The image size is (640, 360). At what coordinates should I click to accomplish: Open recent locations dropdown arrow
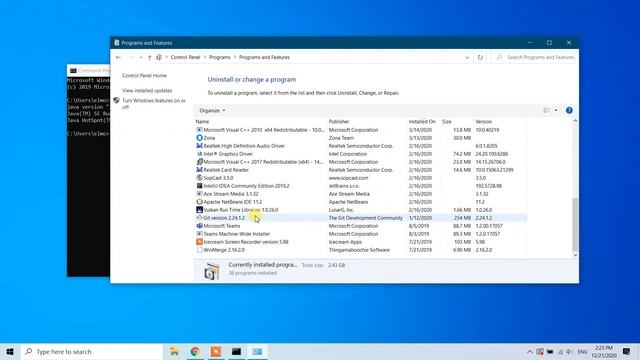tap(141, 58)
